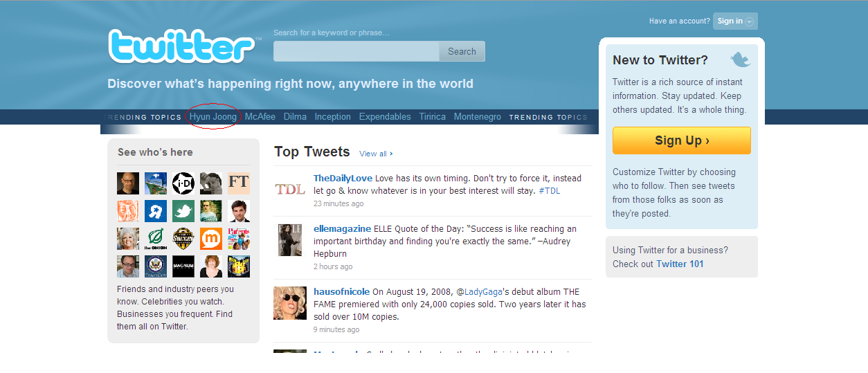Screen dimensions: 868x373
Task: Select the McAfee trending topic
Action: pyautogui.click(x=260, y=117)
